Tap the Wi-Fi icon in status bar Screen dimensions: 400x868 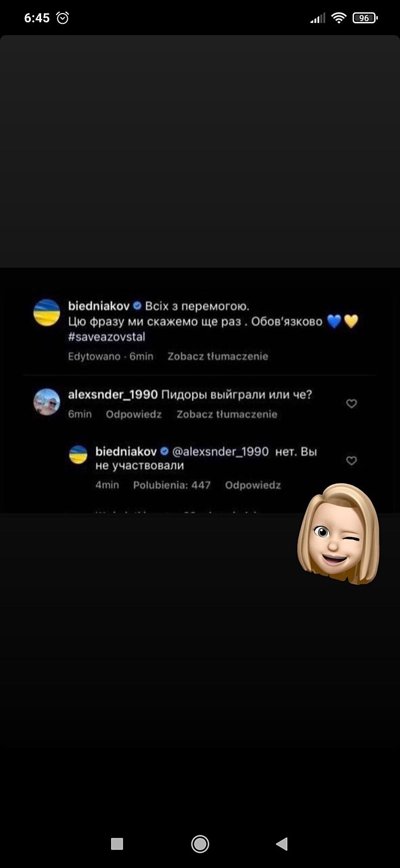tap(339, 18)
